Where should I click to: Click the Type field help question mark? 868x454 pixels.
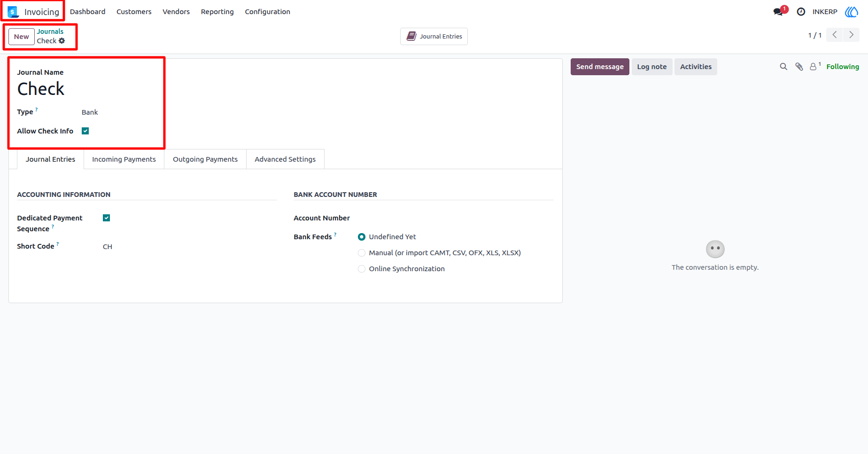tap(37, 109)
